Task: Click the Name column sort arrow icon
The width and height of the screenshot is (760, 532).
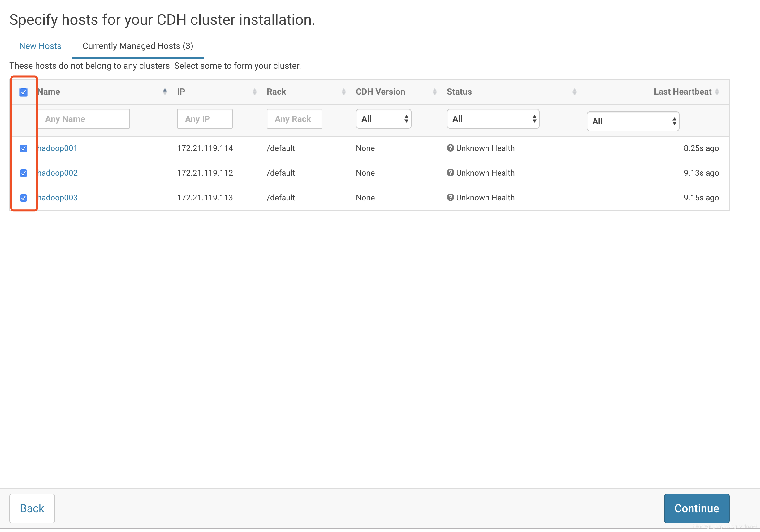Action: (165, 92)
